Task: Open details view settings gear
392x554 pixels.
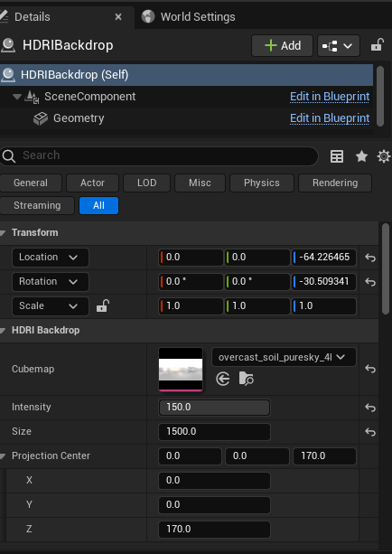Action: point(384,156)
